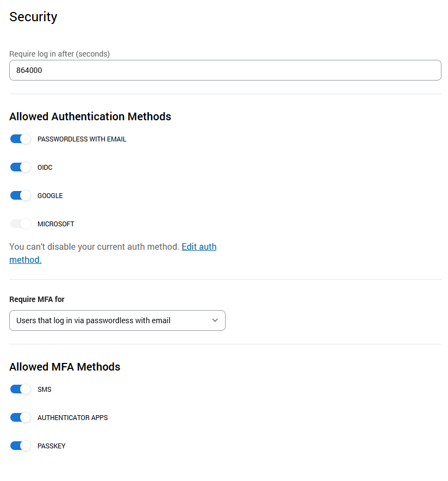
Task: Click the greyed-out Microsoft switch
Action: click(x=21, y=224)
